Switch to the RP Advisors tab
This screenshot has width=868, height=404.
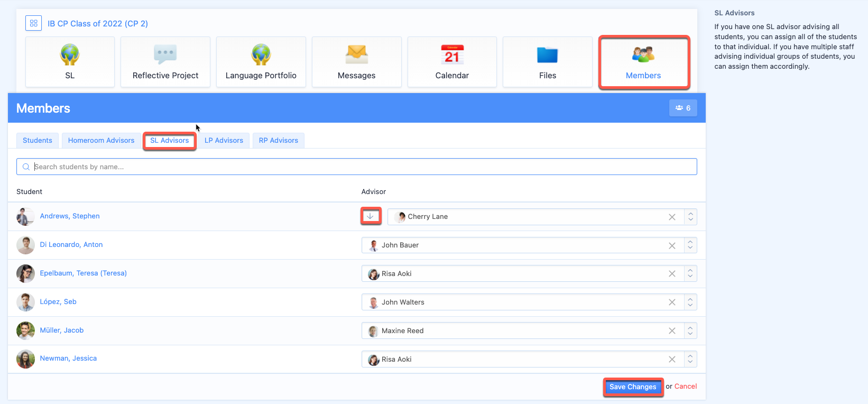pyautogui.click(x=279, y=140)
